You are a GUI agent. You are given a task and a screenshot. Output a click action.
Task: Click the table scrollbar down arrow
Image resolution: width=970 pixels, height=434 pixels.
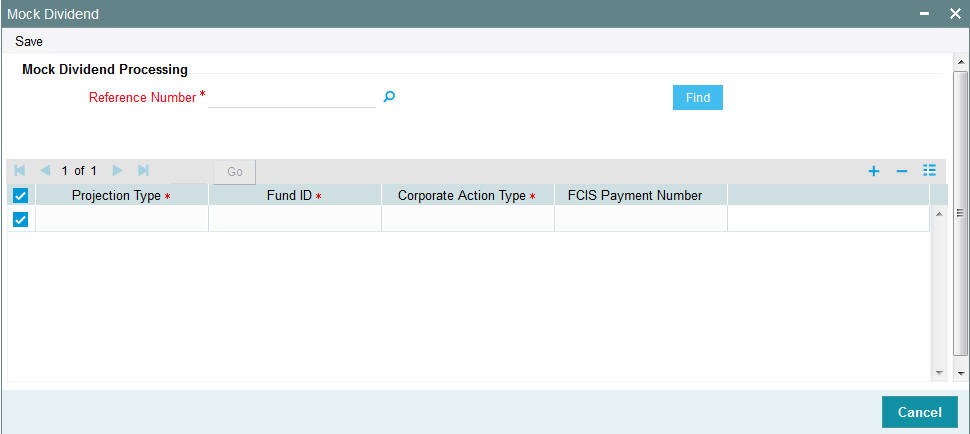pyautogui.click(x=938, y=373)
